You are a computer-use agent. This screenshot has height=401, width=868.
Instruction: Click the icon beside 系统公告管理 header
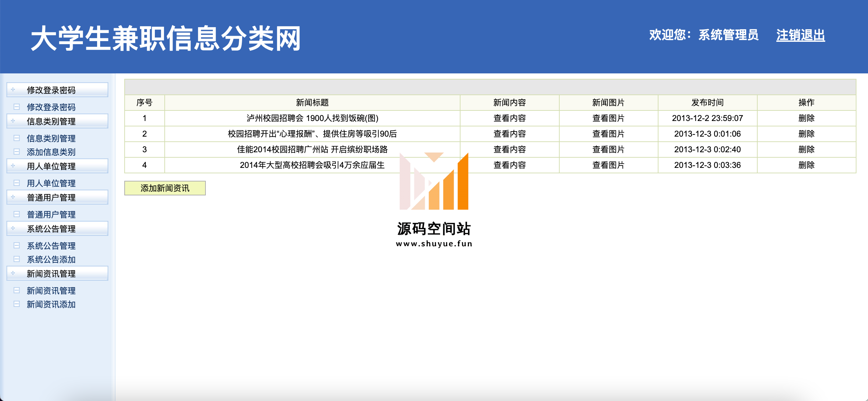pyautogui.click(x=13, y=228)
